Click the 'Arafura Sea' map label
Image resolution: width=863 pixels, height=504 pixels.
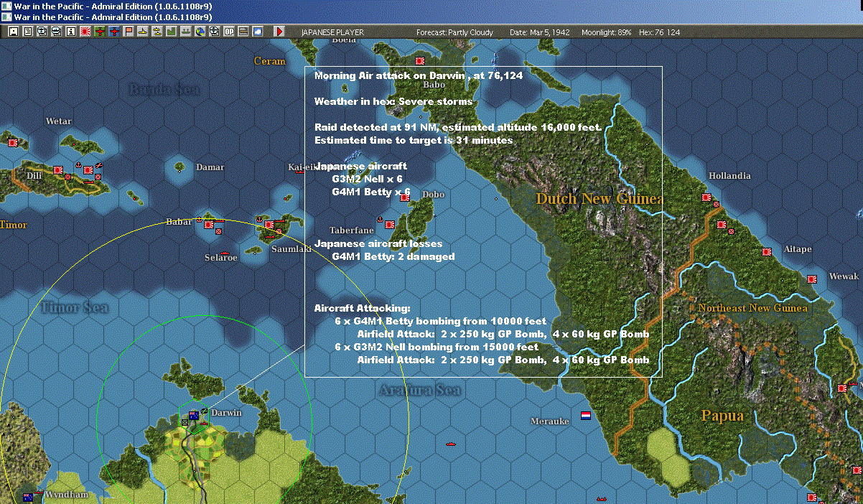point(419,390)
